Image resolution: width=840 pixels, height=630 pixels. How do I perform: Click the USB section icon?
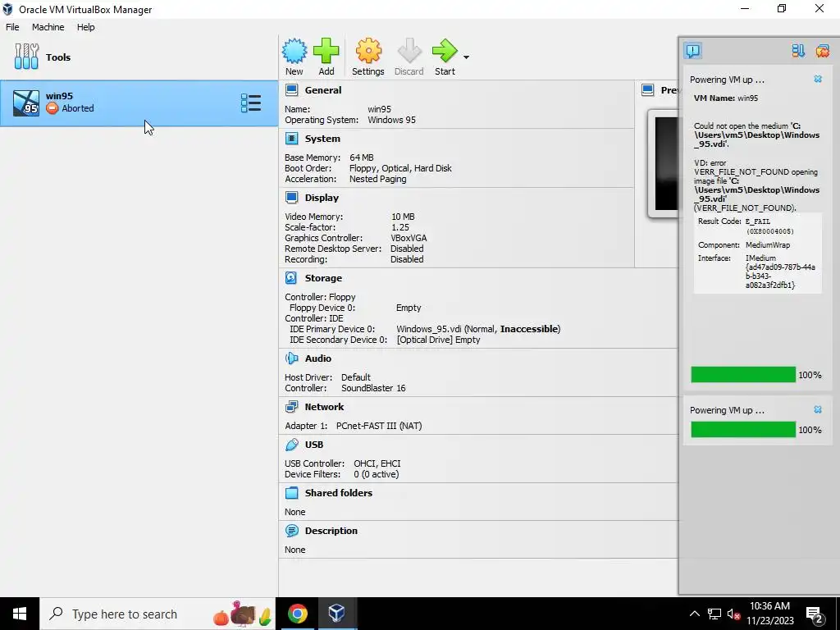(291, 445)
